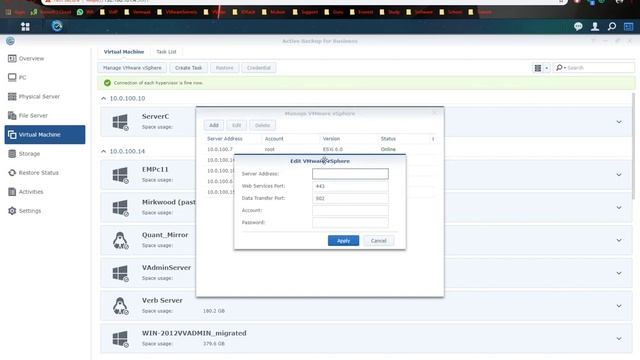Switch to the Task List tab

pos(166,52)
